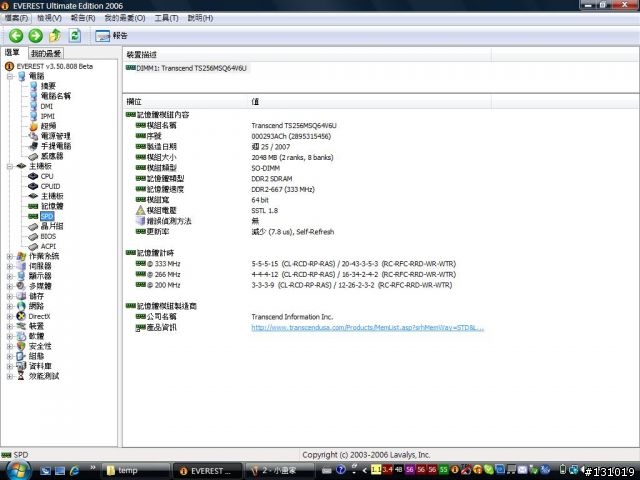Select the EVEREST v3.50.808 Beta root node
Screen dimensions: 640x480
[55, 66]
